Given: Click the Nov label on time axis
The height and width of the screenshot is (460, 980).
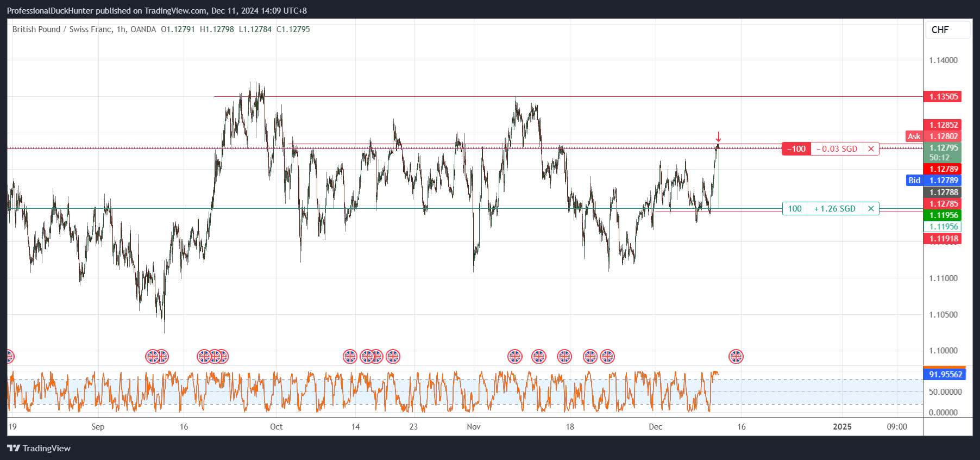Looking at the screenshot, I should pos(474,427).
